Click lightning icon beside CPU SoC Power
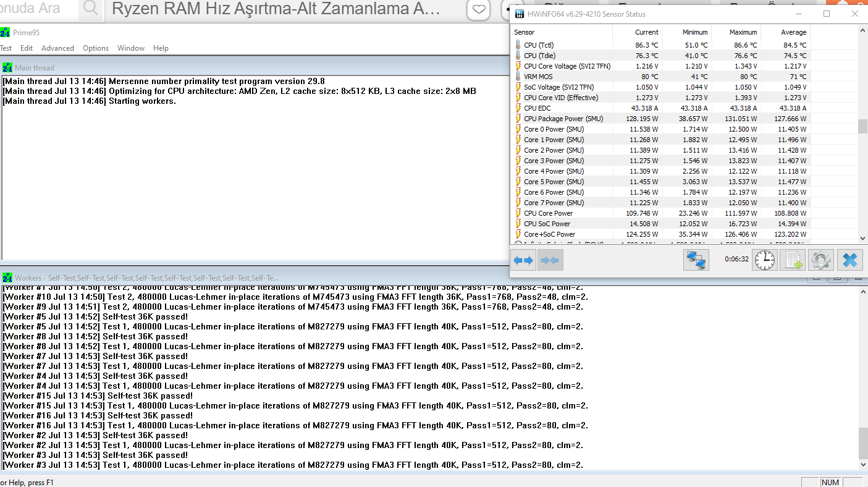This screenshot has height=487, width=868. 518,224
